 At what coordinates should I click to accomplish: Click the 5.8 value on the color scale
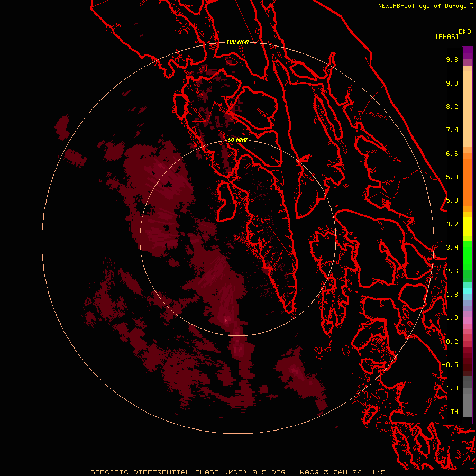pyautogui.click(x=452, y=177)
